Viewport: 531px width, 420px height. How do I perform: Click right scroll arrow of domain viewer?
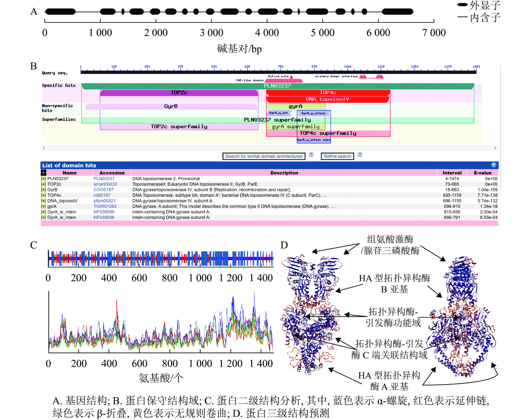[495, 148]
